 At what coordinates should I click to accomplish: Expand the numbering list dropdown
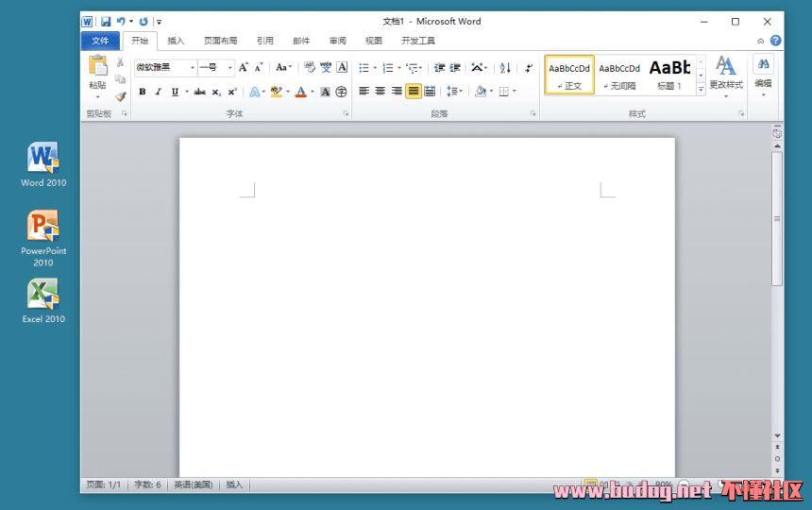[399, 68]
